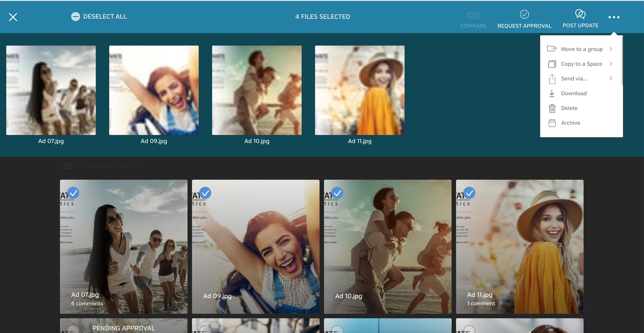Image resolution: width=644 pixels, height=333 pixels.
Task: Open Ad 09.jpg selected preview thumbnail
Action: 154,90
